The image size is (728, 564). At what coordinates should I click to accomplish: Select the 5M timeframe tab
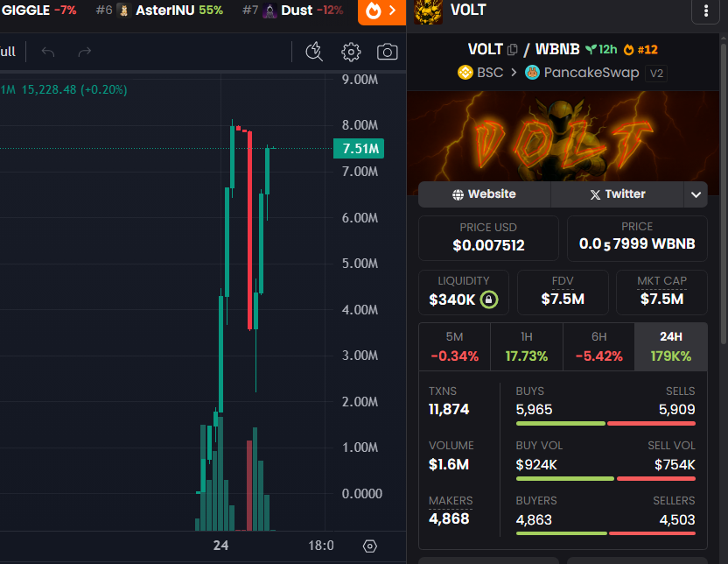[x=454, y=347]
